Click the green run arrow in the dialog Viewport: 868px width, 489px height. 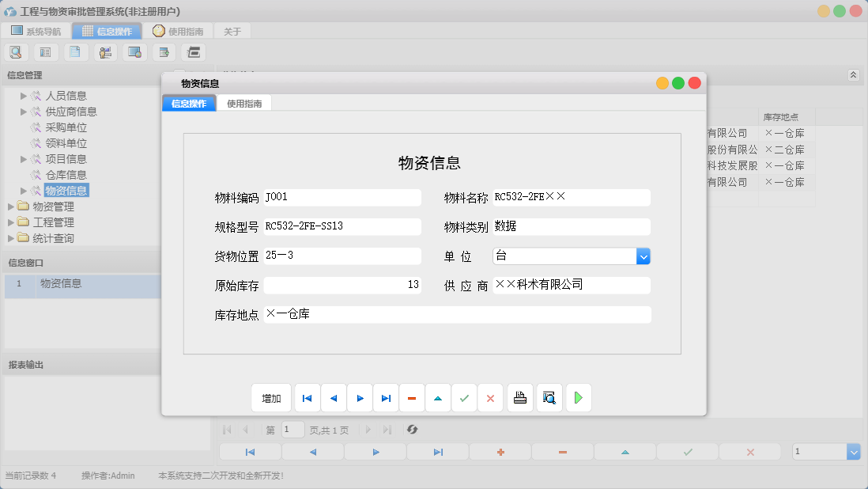click(x=578, y=397)
